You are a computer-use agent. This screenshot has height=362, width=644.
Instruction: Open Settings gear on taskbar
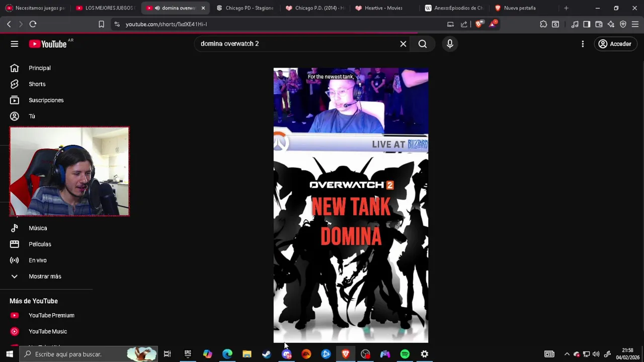coord(425,354)
